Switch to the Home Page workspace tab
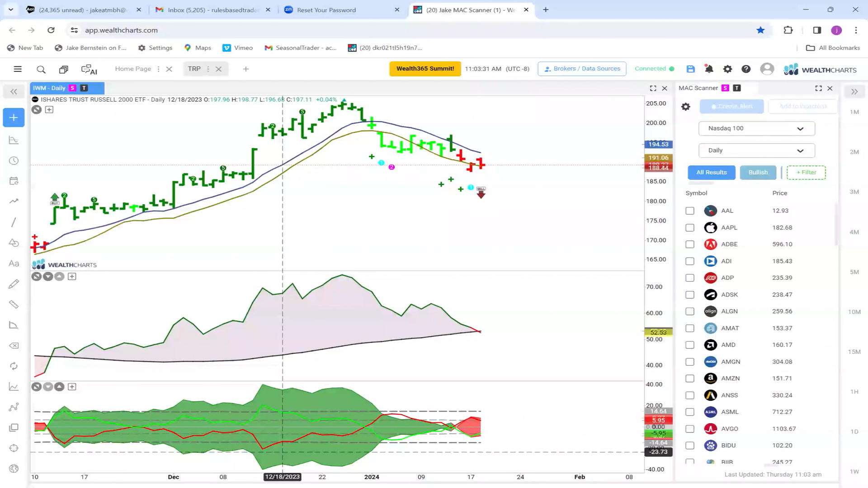 point(133,69)
